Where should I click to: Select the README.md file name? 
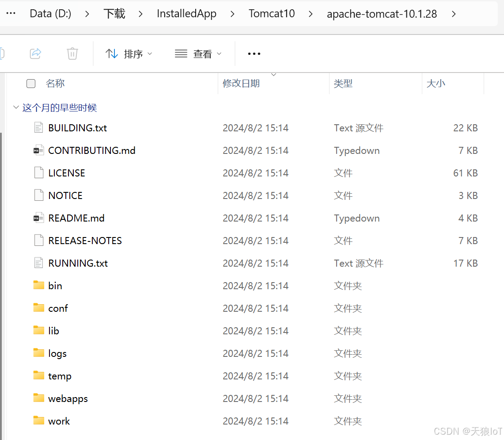(76, 218)
